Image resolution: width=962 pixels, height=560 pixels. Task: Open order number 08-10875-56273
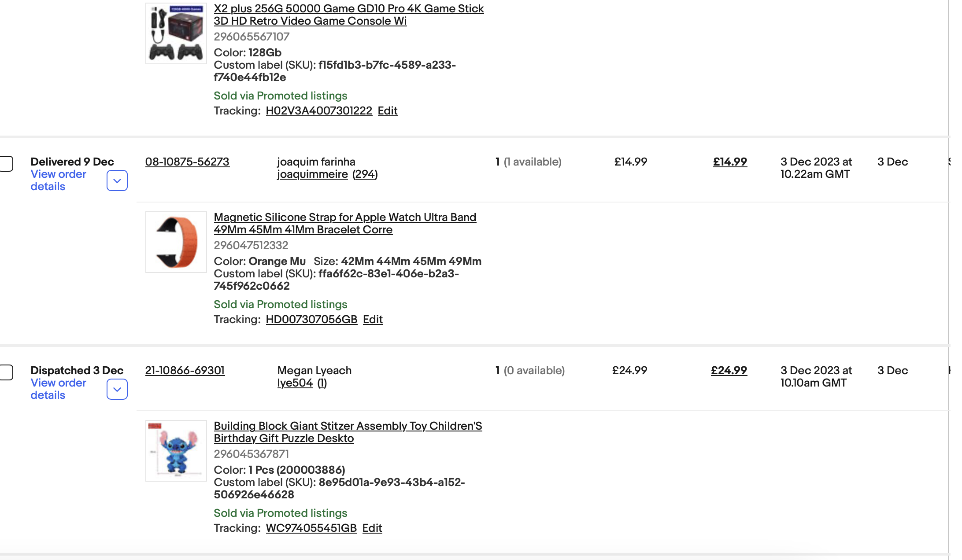pyautogui.click(x=187, y=162)
